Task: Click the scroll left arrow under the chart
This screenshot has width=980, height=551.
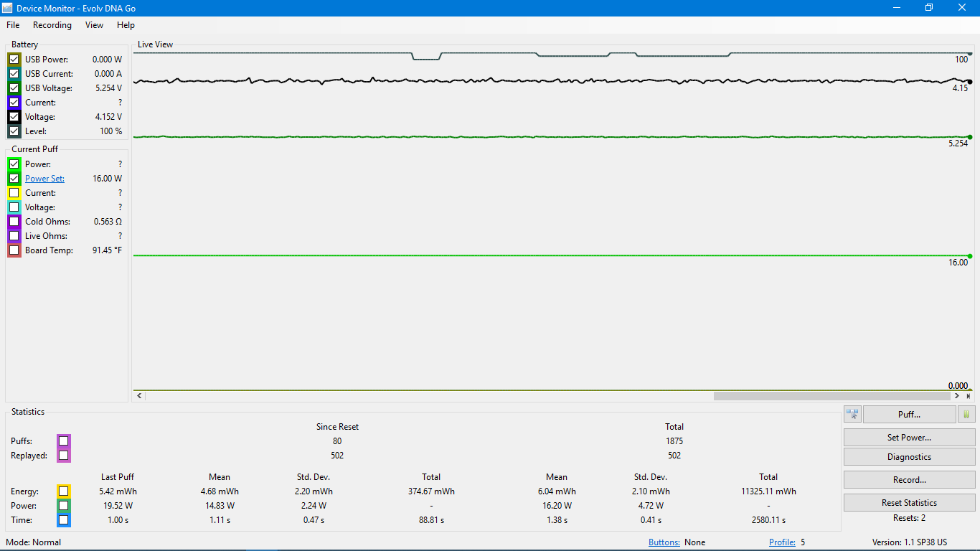Action: pyautogui.click(x=139, y=396)
